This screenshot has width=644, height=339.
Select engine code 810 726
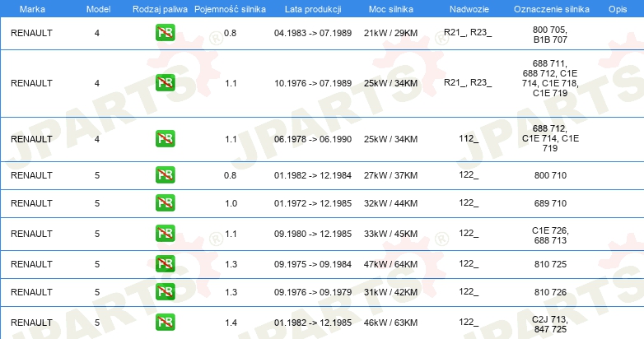(x=550, y=292)
